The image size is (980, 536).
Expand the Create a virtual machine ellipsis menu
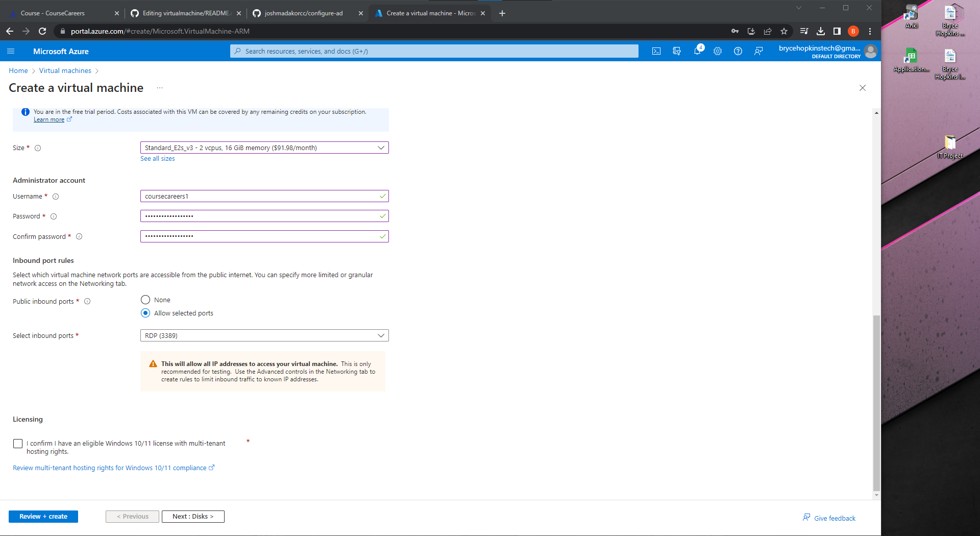point(159,88)
